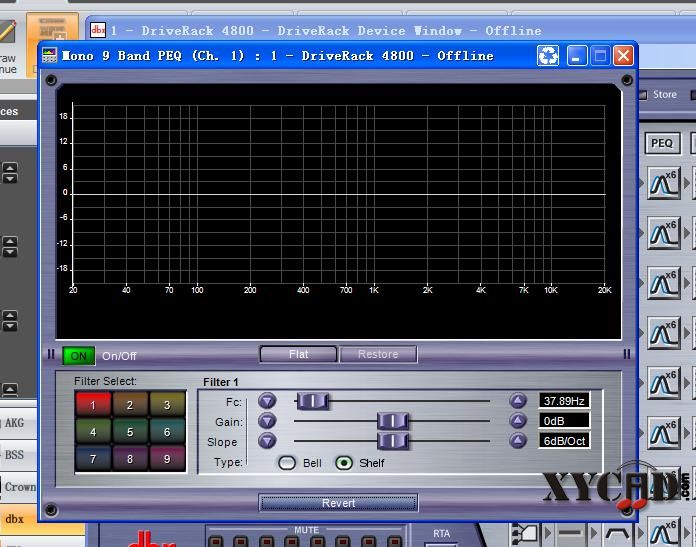Viewport: 696px width, 547px height.
Task: Select Crown in the device list
Action: 20,487
